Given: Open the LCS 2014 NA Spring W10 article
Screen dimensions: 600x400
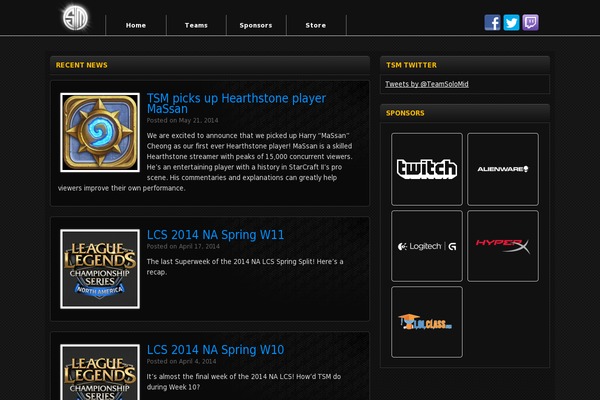Looking at the screenshot, I should (x=215, y=349).
